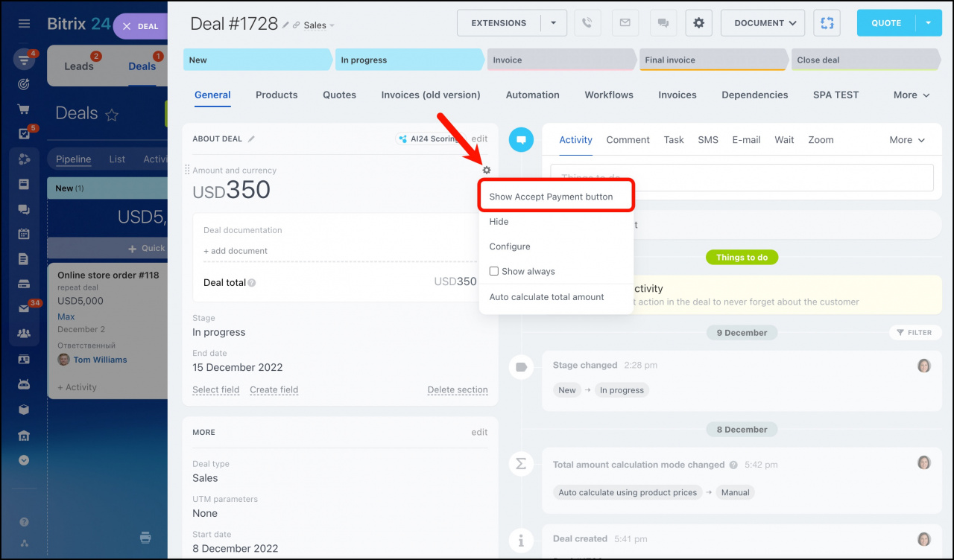
Task: Set deal stage to Invoice in progress bar
Action: 561,60
